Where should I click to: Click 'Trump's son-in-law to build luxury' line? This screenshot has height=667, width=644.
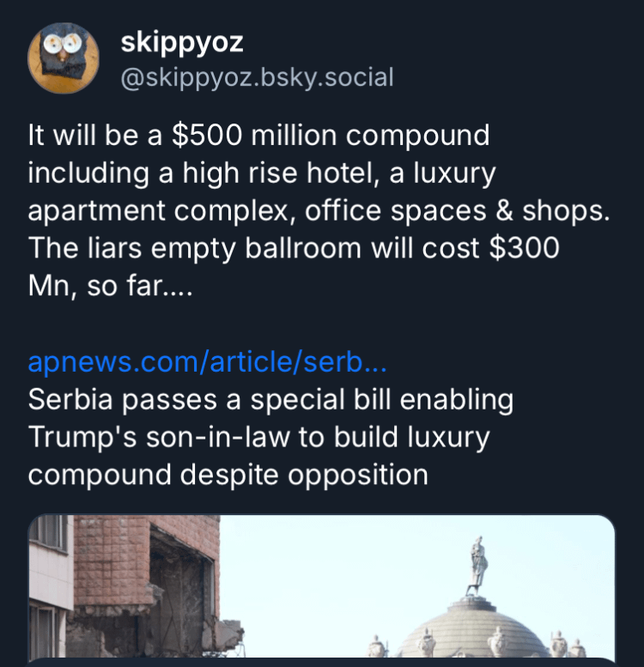[x=258, y=437]
